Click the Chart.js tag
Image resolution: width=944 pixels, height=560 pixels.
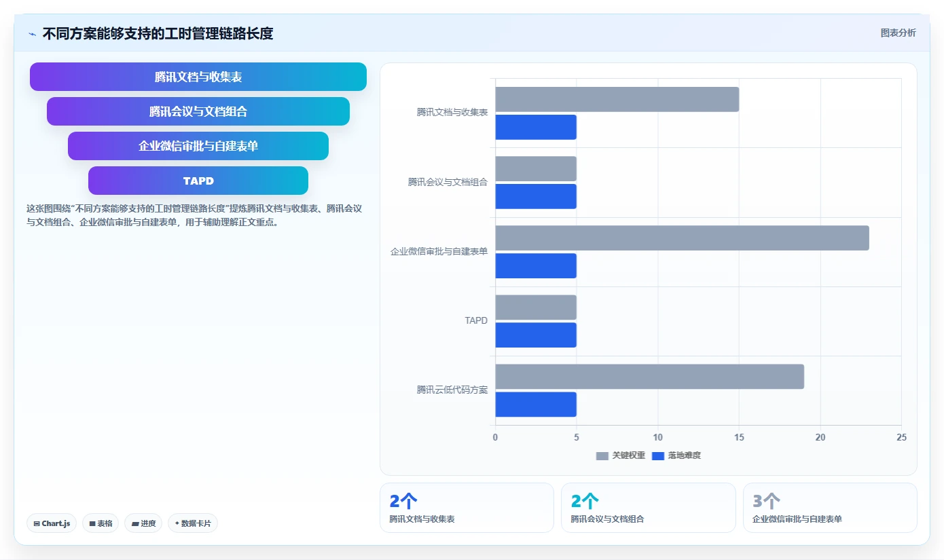[52, 523]
